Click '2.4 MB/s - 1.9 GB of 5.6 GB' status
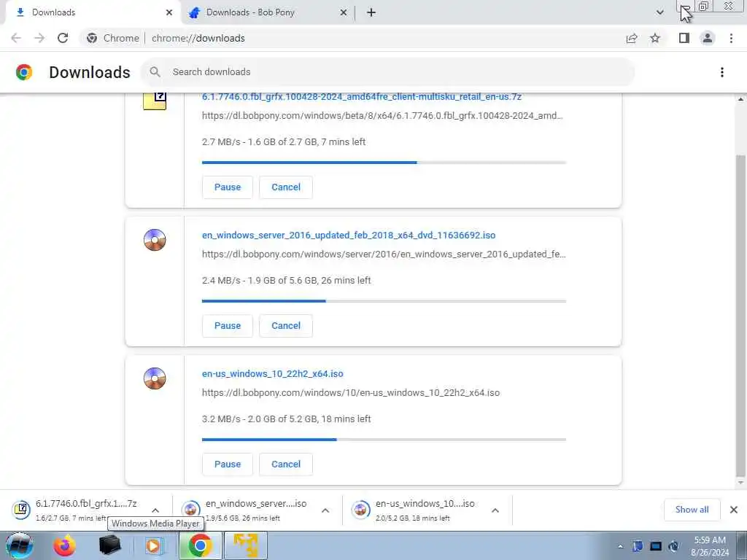Image resolution: width=747 pixels, height=560 pixels. [x=286, y=281]
